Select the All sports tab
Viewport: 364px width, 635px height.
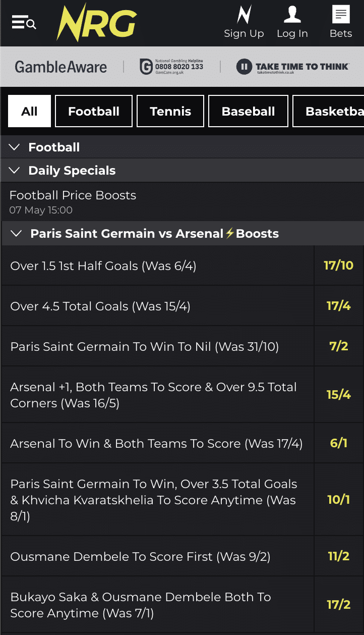[29, 111]
